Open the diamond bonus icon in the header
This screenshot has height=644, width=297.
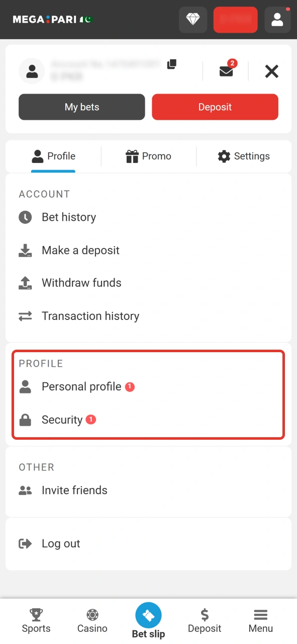(193, 20)
